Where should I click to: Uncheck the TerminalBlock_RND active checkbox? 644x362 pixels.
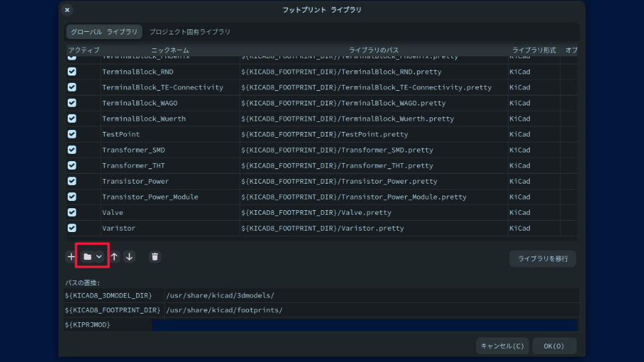coord(72,72)
